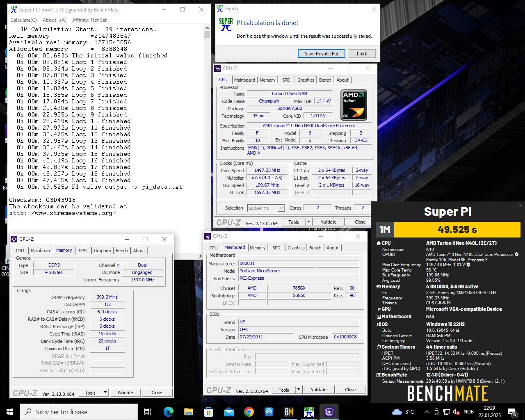Image resolution: width=525 pixels, height=420 pixels.
Task: Click the Super PI log scrollbar up arrow
Action: pos(207,29)
